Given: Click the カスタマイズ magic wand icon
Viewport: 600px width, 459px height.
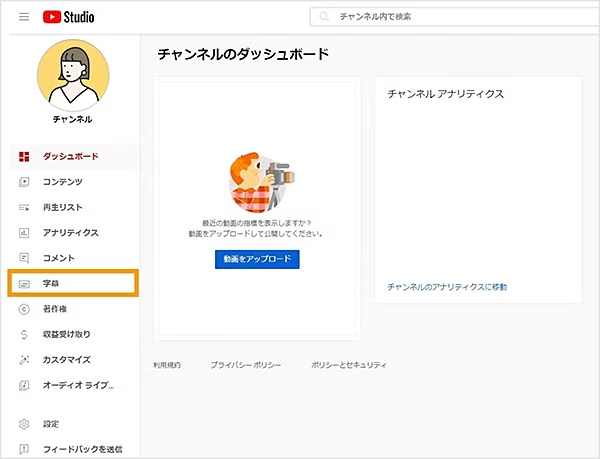Looking at the screenshot, I should click(24, 360).
